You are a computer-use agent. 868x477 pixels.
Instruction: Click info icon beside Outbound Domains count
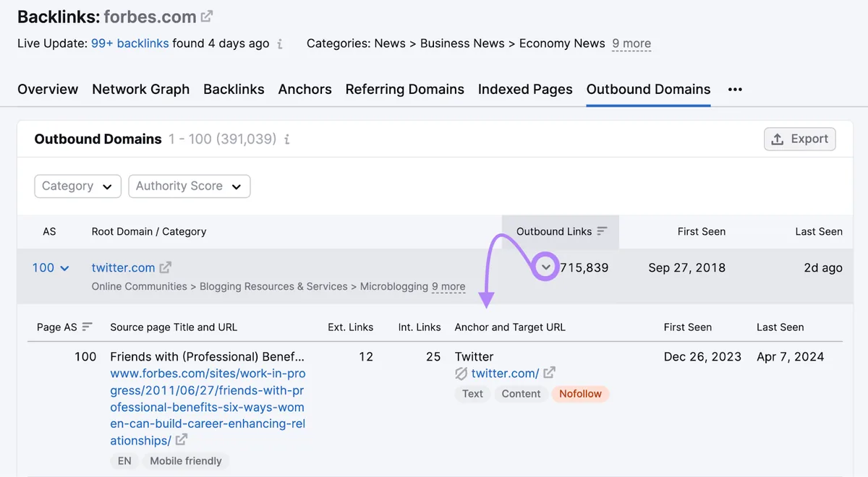click(x=286, y=139)
